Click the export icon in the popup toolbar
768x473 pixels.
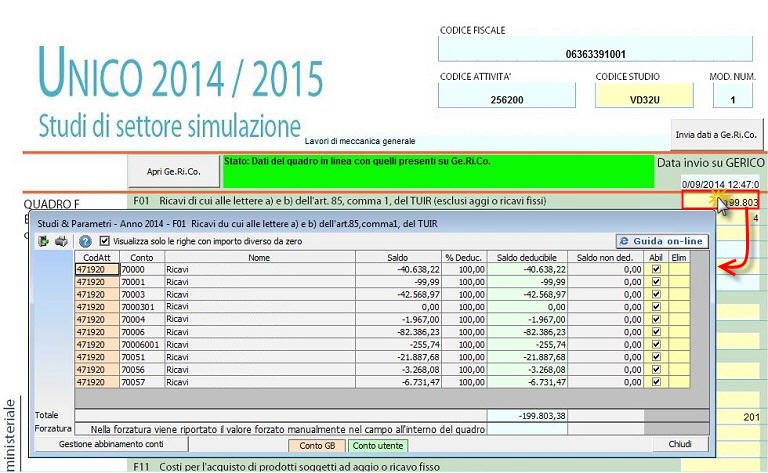[44, 241]
